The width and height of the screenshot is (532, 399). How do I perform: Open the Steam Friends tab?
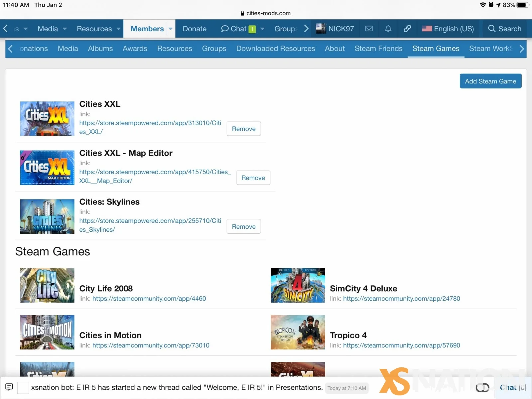pyautogui.click(x=378, y=49)
